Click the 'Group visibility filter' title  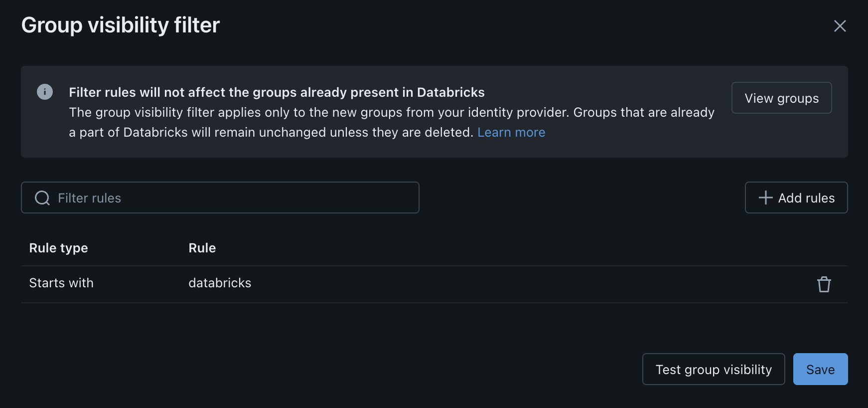click(x=121, y=25)
